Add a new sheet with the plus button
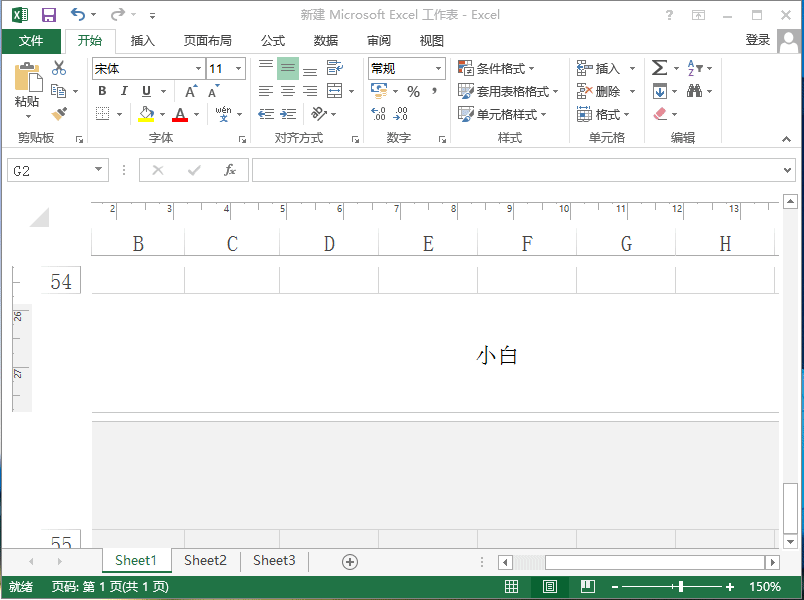804x600 pixels. point(349,561)
